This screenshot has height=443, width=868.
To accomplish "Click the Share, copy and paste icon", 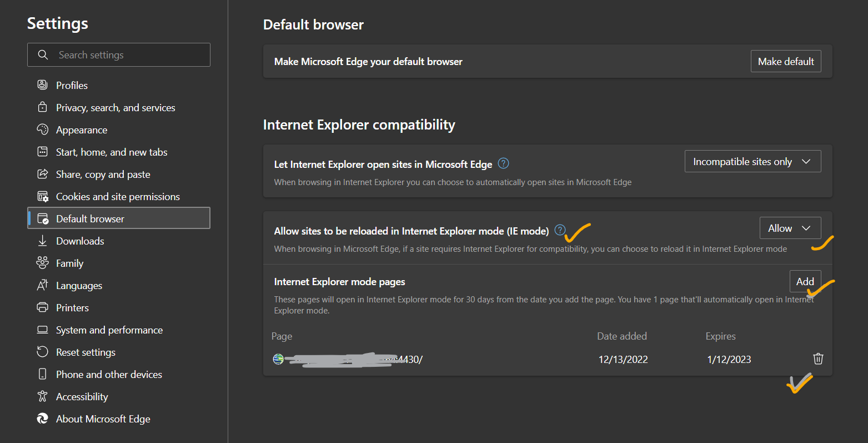I will [x=42, y=174].
